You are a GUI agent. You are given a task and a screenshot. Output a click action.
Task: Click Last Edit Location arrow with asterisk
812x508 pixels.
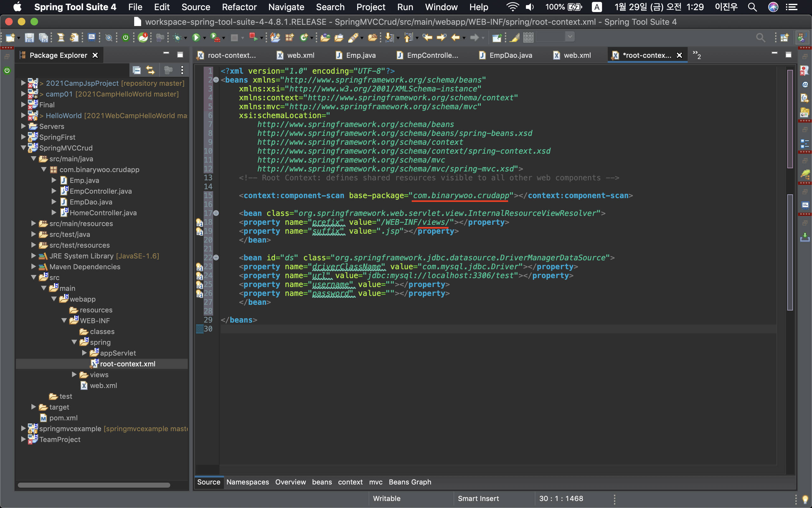(427, 37)
